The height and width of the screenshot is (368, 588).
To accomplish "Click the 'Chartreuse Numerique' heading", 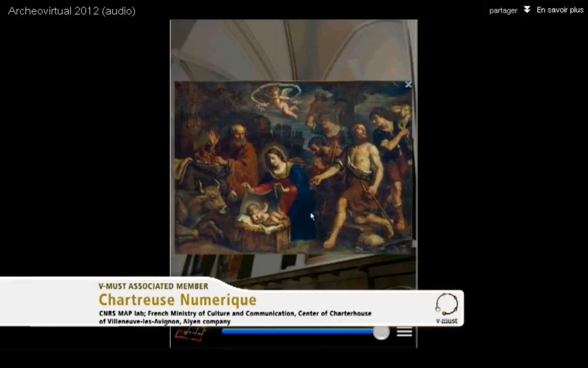I will click(177, 300).
